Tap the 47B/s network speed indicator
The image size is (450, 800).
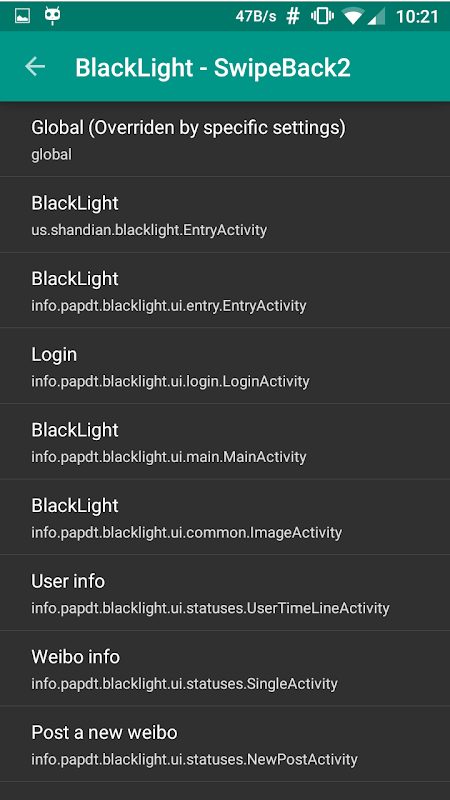pyautogui.click(x=256, y=16)
